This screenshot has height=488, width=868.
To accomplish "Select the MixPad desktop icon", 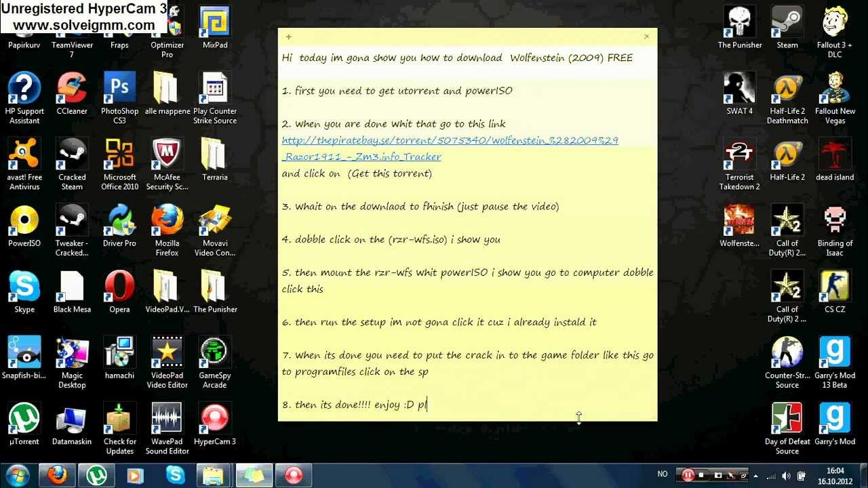I will coord(215,28).
